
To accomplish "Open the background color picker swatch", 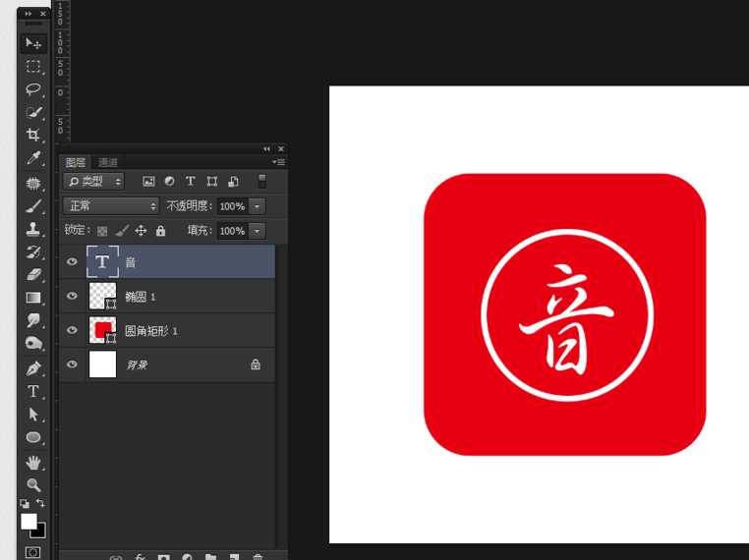I will [41, 532].
